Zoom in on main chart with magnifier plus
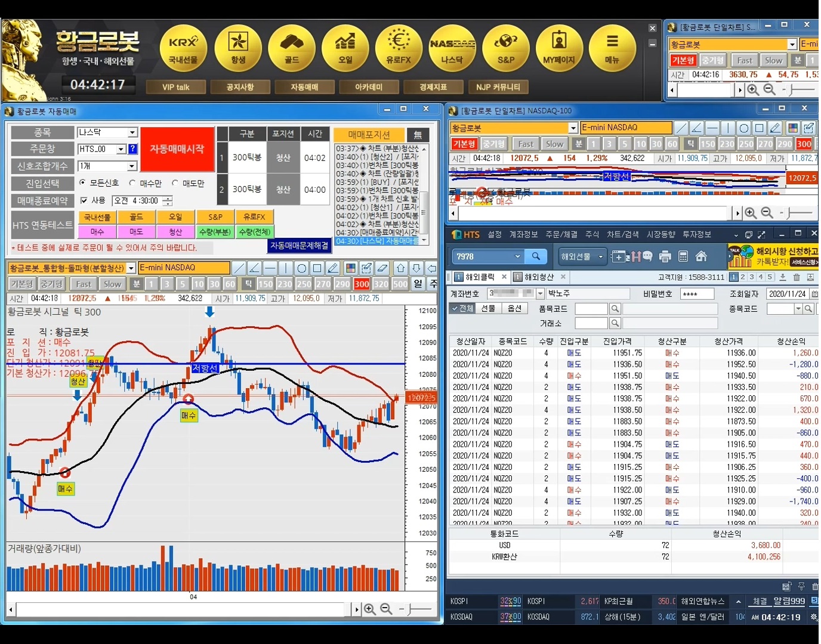Image resolution: width=821 pixels, height=644 pixels. tap(370, 609)
